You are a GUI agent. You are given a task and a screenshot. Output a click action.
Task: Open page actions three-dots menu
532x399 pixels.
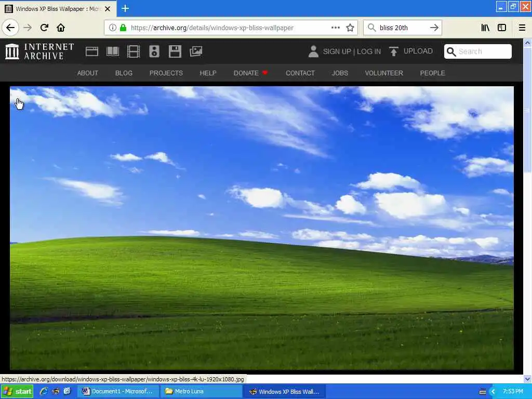click(x=336, y=28)
